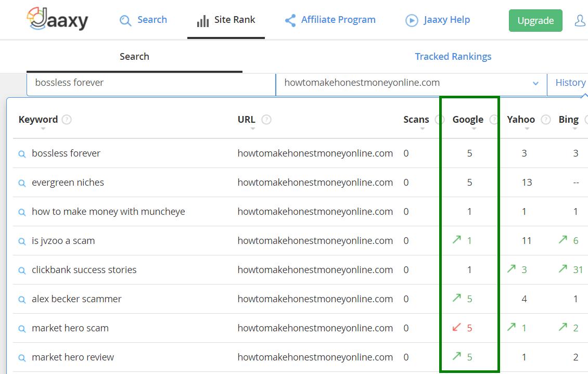Click the Jaaxy Help play icon
Viewport: 588px width, 374px height.
[412, 20]
